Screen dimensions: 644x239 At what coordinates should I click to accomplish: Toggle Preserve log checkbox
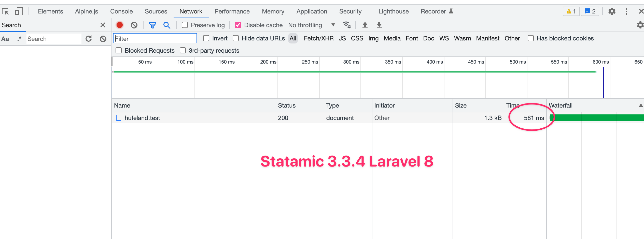(185, 25)
